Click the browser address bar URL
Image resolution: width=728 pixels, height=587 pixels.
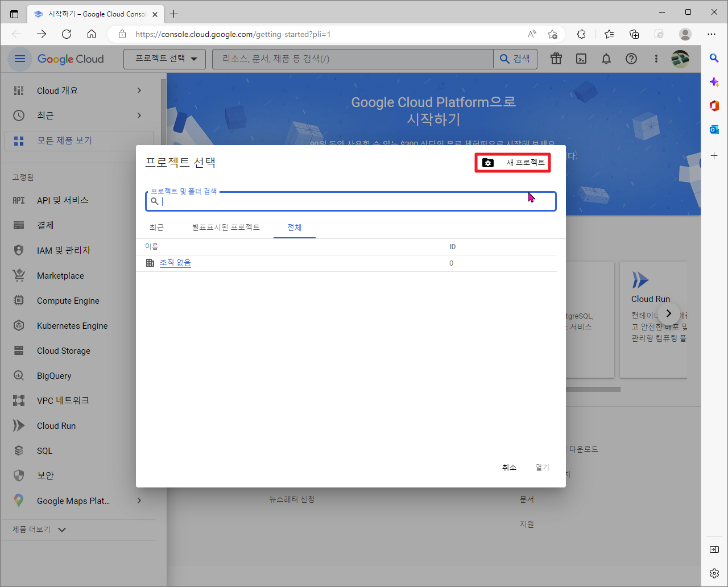(x=233, y=34)
